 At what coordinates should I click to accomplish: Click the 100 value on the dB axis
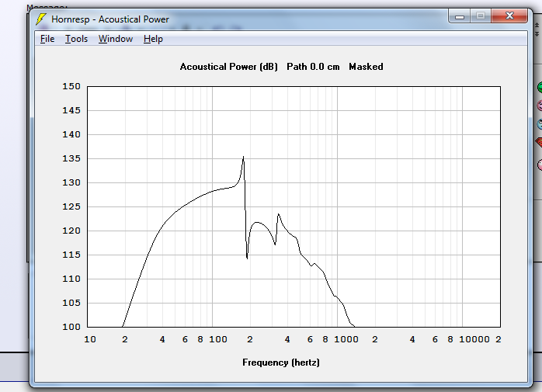[71, 327]
